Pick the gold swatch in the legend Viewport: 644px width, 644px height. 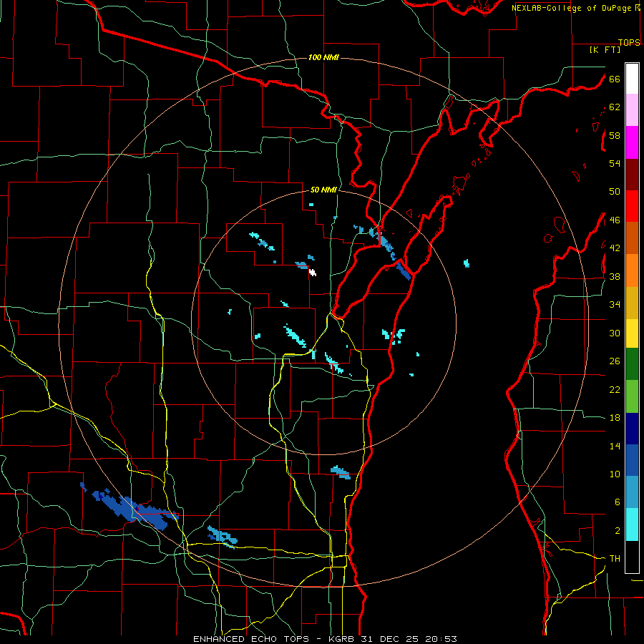tap(632, 303)
